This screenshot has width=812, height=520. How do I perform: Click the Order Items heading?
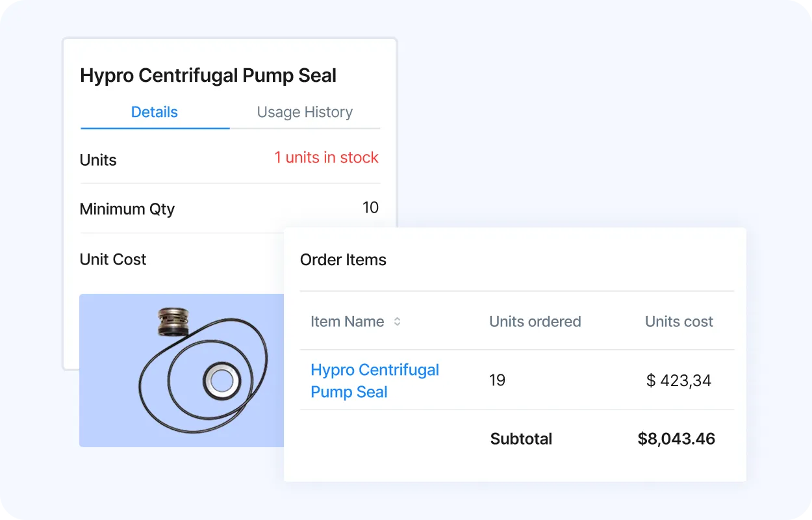pos(343,260)
